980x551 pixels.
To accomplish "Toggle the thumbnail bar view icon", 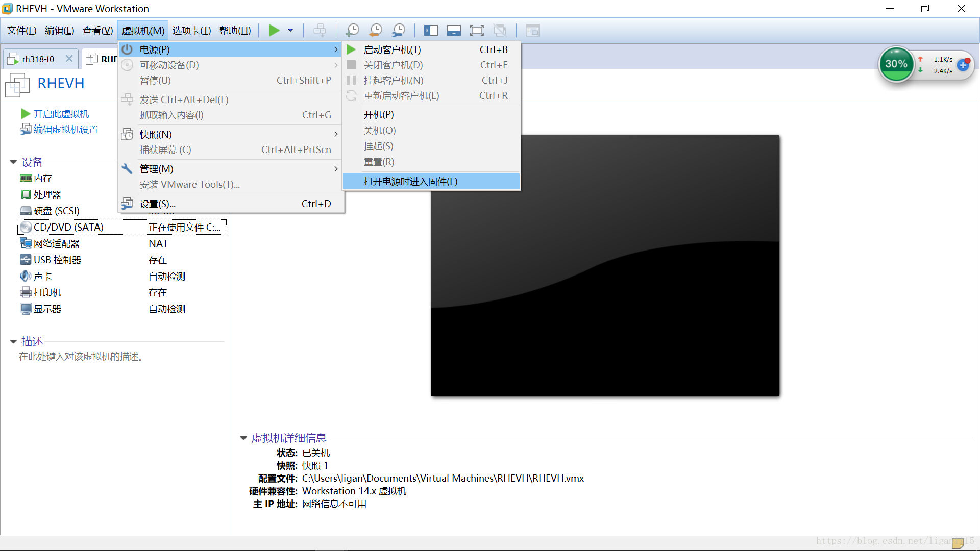I will pyautogui.click(x=454, y=31).
